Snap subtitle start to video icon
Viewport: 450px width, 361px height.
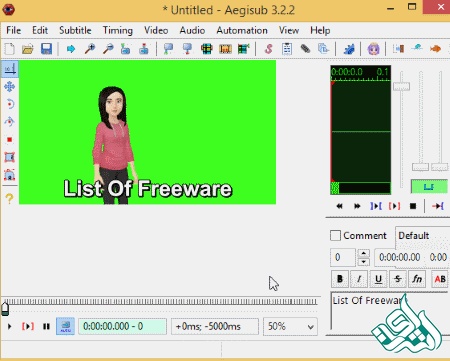[x=168, y=49]
